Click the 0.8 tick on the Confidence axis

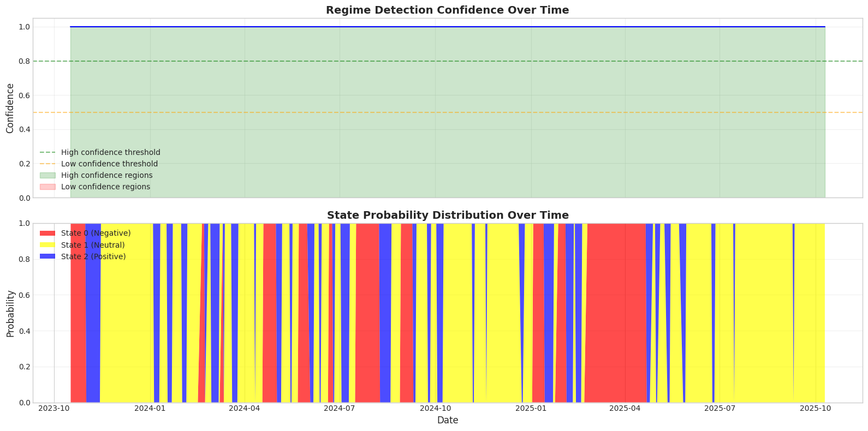(x=23, y=61)
